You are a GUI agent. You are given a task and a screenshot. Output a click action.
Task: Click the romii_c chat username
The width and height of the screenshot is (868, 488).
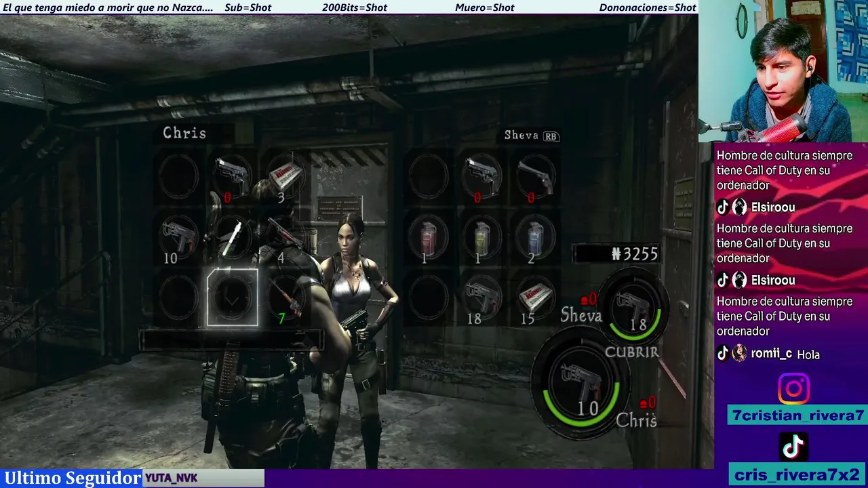click(771, 354)
